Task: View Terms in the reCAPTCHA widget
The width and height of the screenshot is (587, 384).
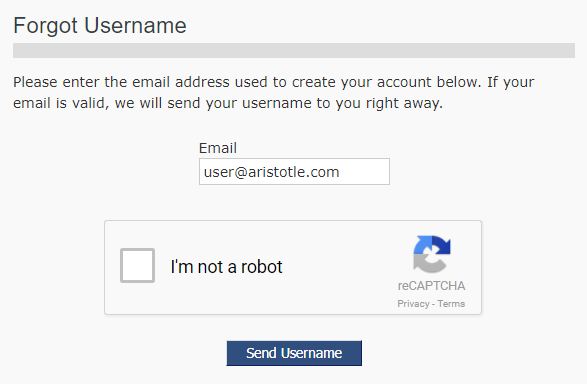Action: coord(451,304)
